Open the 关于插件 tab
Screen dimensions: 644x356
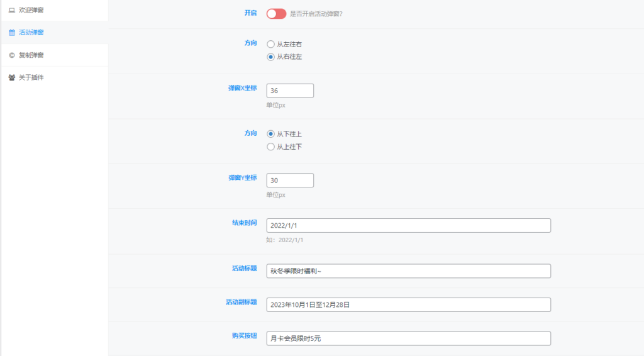click(x=55, y=77)
